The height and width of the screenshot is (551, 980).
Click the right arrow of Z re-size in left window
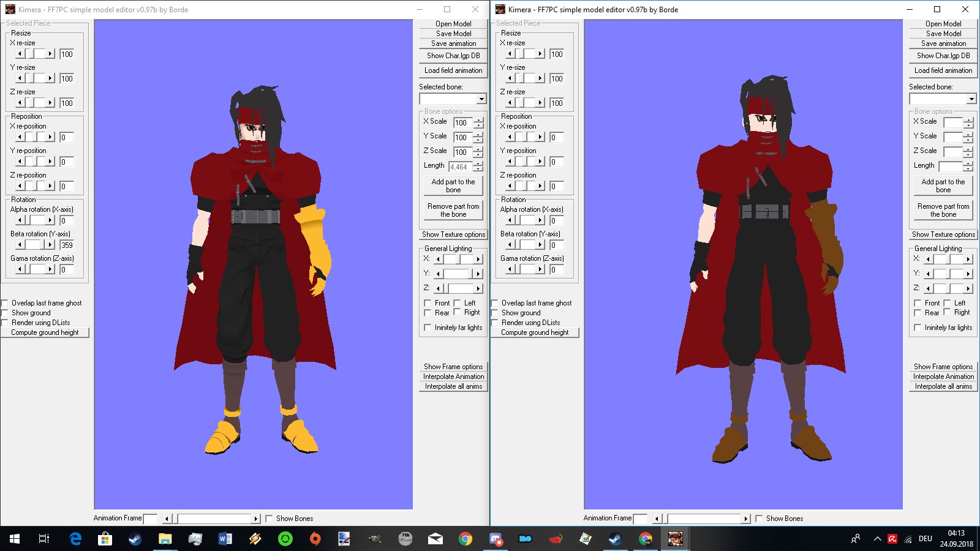pos(50,103)
